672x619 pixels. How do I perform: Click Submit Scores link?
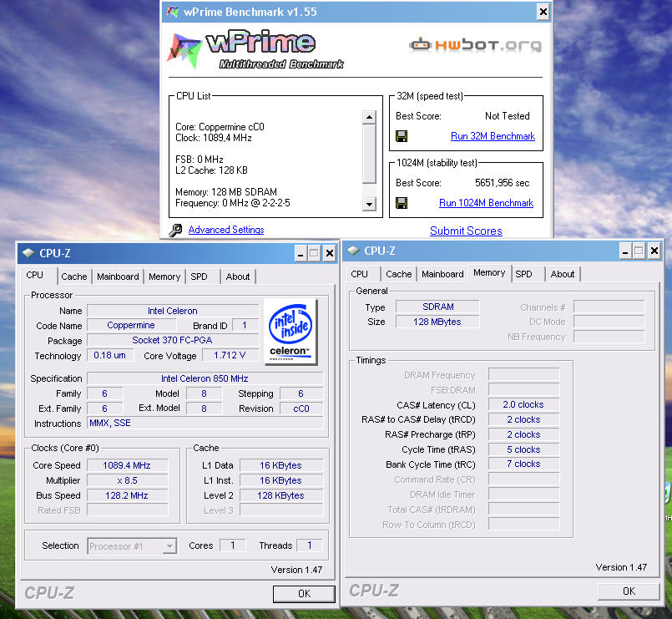click(466, 231)
